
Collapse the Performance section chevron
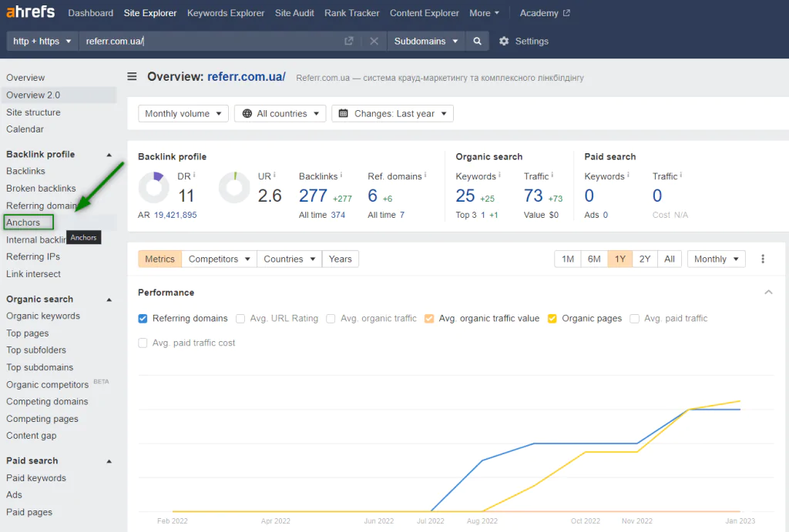(768, 292)
